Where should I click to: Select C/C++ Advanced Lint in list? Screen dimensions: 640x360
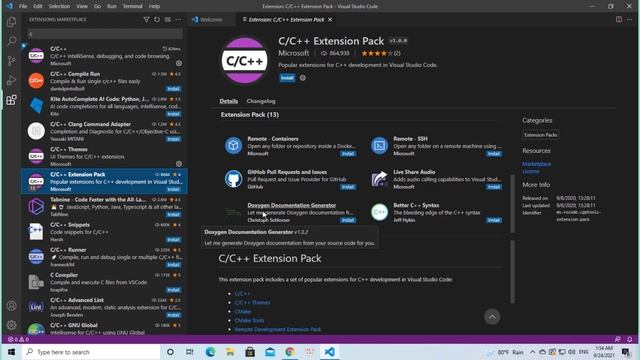point(105,307)
